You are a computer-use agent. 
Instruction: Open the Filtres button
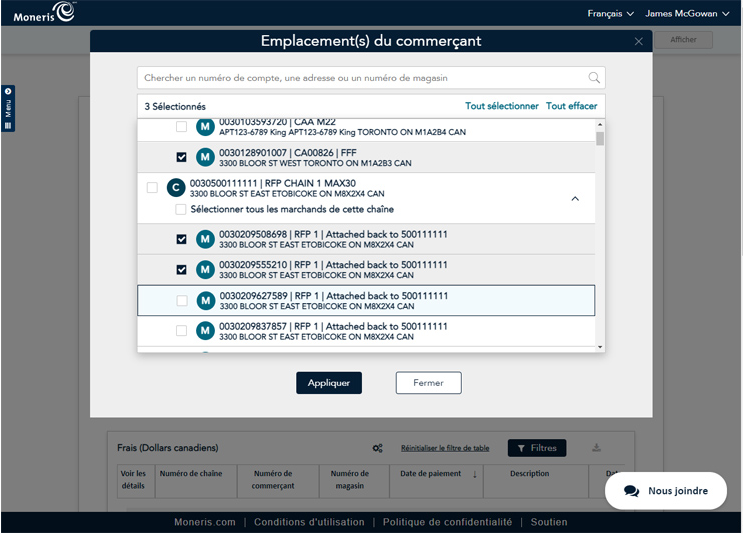537,448
